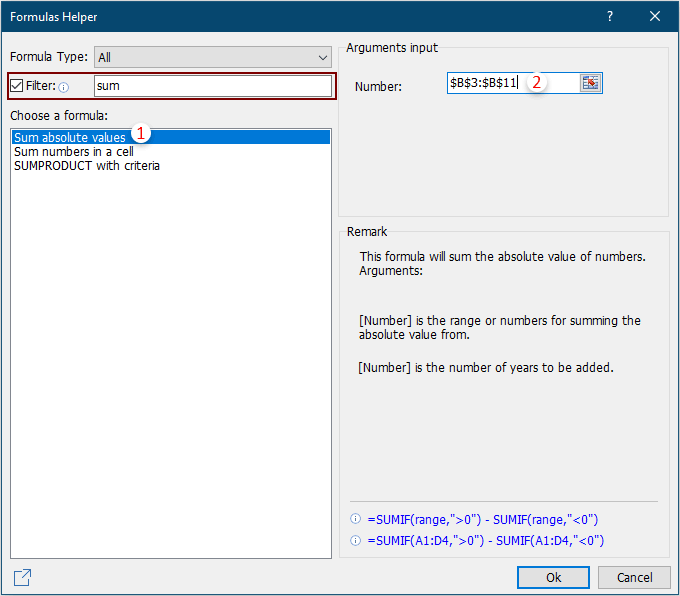Pick "SUMPRODUCT with criteria" from the list
This screenshot has height=596, width=680.
[87, 166]
